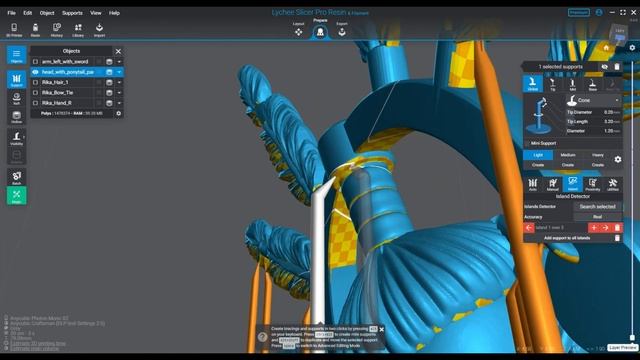
Task: Open the History toolbar icon
Action: coord(57,29)
